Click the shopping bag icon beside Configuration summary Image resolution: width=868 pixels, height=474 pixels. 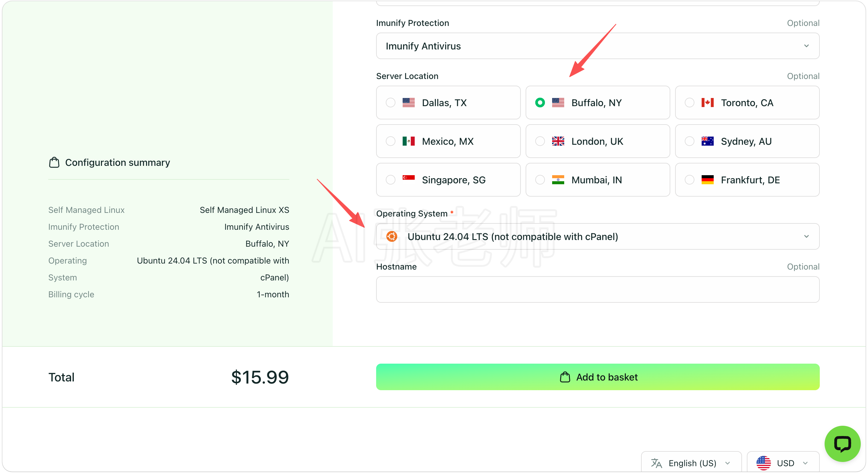[54, 163]
